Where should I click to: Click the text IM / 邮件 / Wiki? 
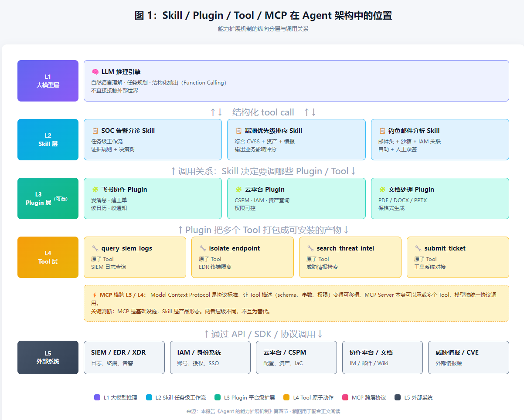pos(369,363)
